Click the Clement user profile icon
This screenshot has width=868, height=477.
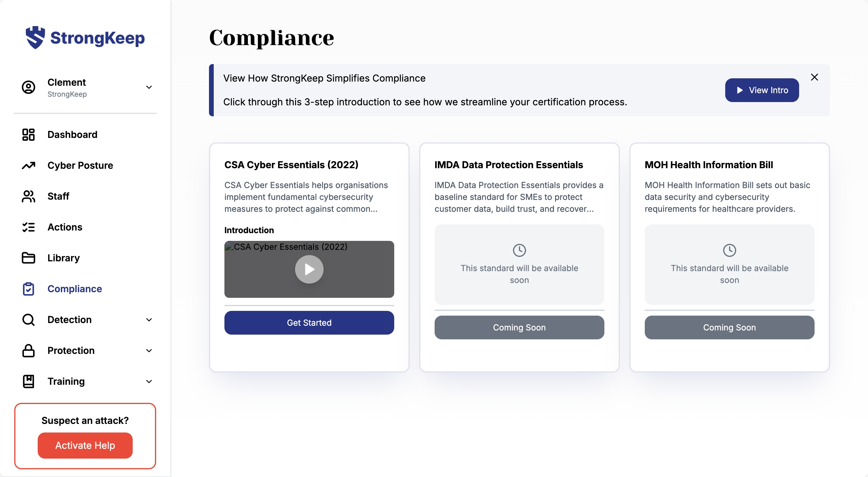pyautogui.click(x=28, y=87)
